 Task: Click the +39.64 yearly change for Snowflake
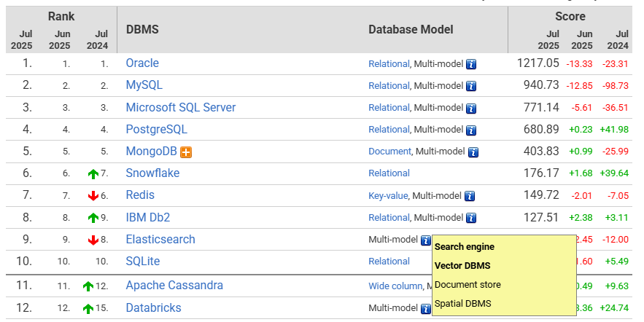tap(614, 173)
